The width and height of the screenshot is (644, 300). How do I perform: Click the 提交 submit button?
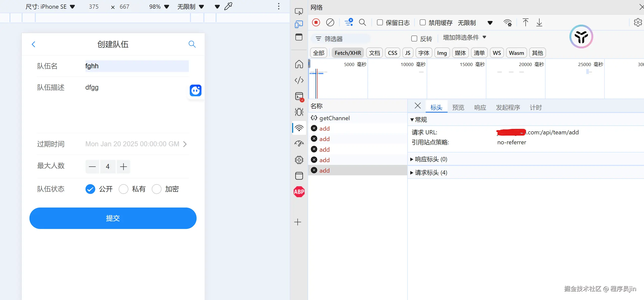pyautogui.click(x=113, y=218)
